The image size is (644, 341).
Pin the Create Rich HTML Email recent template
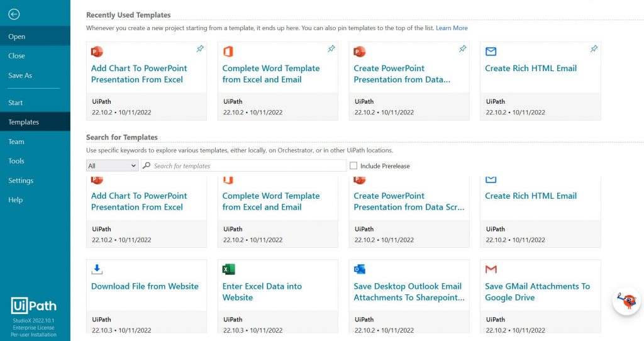(594, 49)
